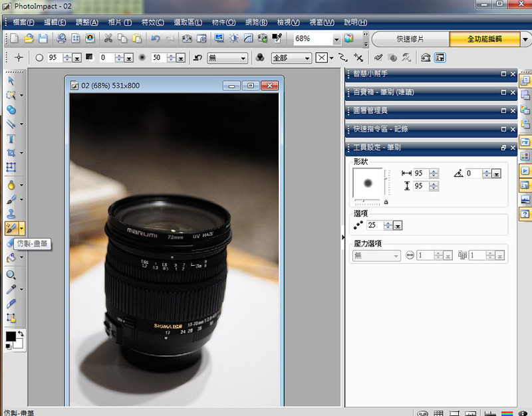
Task: Click the Save diskette icon
Action: pyautogui.click(x=43, y=39)
